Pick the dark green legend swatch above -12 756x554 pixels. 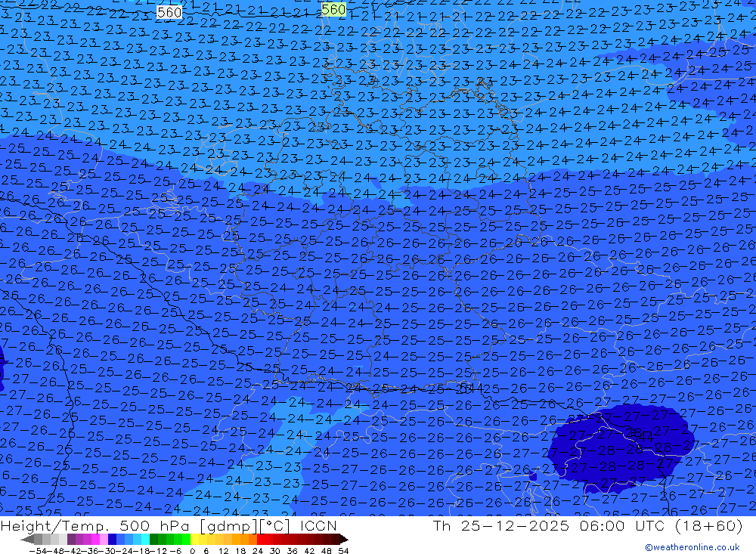[x=153, y=539]
